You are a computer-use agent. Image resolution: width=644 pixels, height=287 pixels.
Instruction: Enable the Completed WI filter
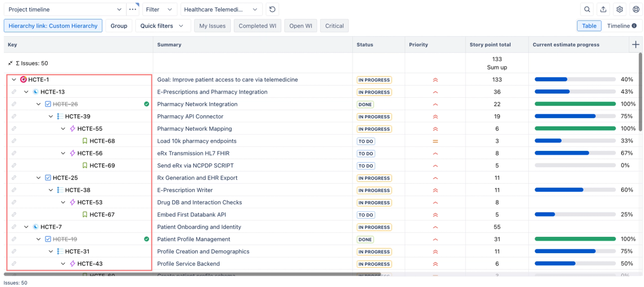tap(257, 25)
